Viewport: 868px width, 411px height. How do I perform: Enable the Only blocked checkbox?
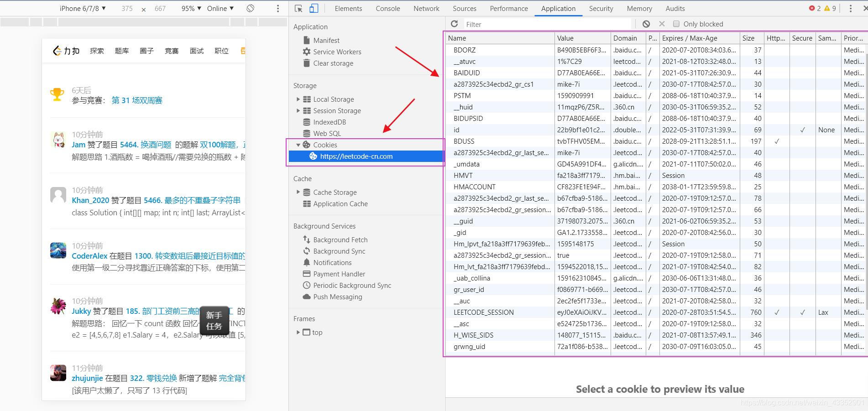point(676,24)
